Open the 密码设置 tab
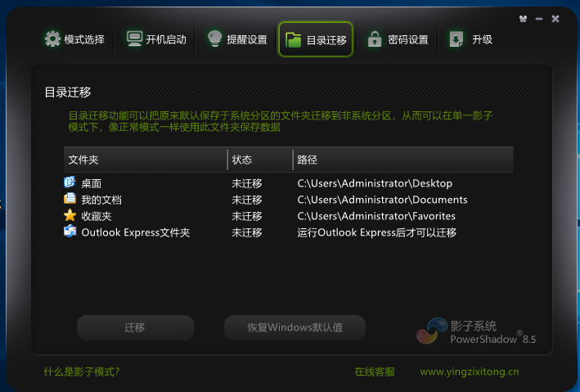580x392 pixels. point(398,39)
